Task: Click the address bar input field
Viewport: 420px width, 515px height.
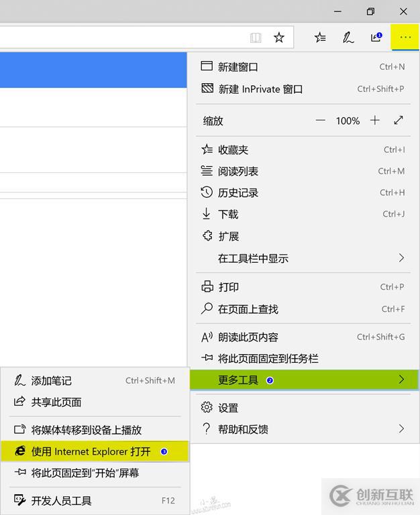Action: coord(121,38)
